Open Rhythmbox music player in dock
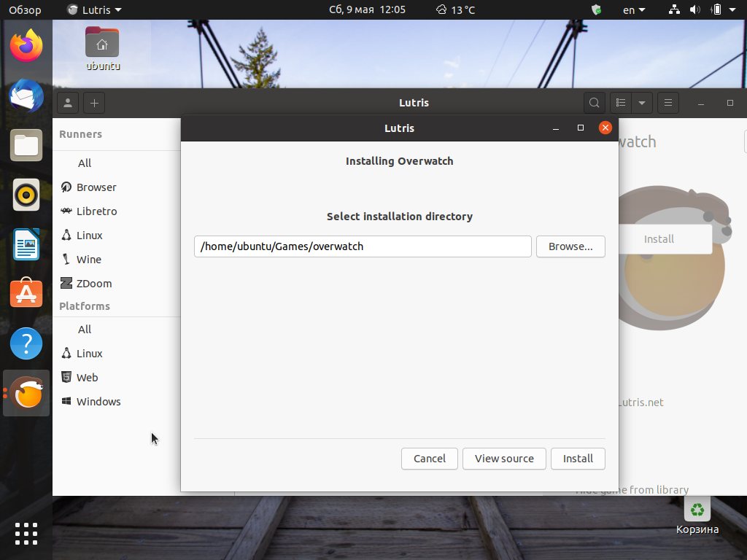Image resolution: width=747 pixels, height=560 pixels. click(26, 195)
